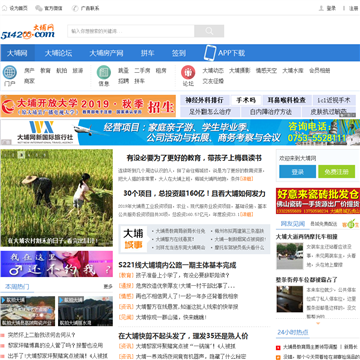Open the 在大埔快剪不起头发了 headline
The height and width of the screenshot is (360, 360).
(183, 336)
